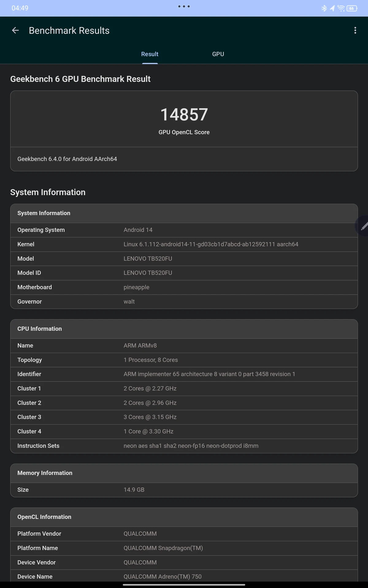Tap the CPU Information card header

184,329
